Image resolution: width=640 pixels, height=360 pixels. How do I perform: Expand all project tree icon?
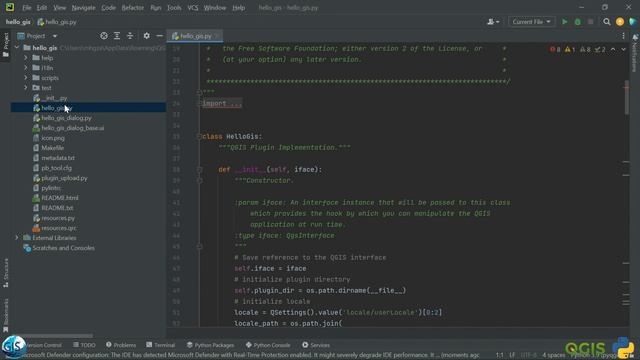(117, 36)
